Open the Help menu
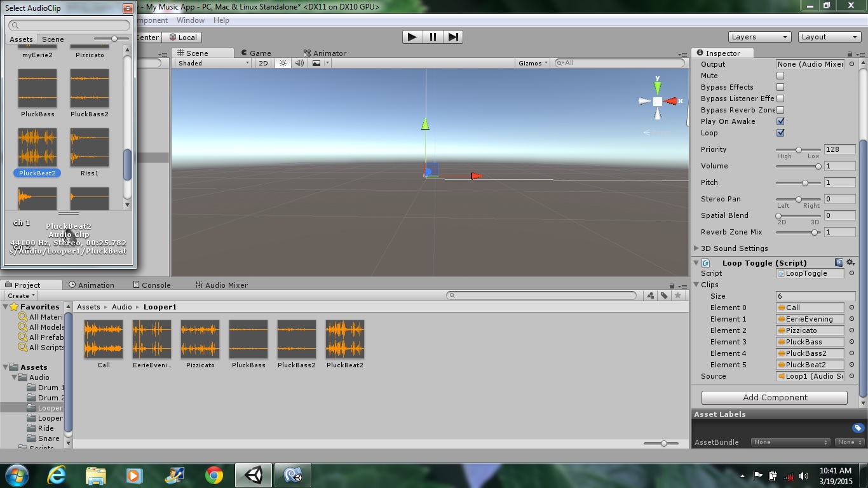The image size is (868, 488). point(221,20)
